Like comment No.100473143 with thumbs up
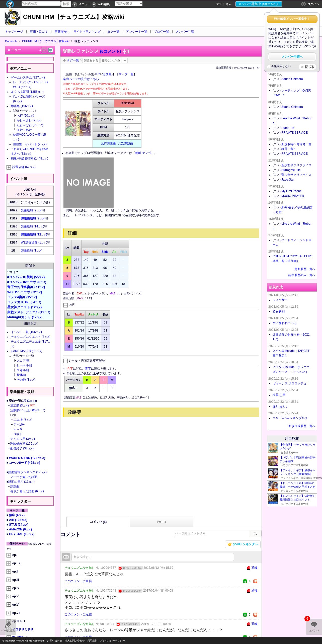322x644 pixels. 245,614
